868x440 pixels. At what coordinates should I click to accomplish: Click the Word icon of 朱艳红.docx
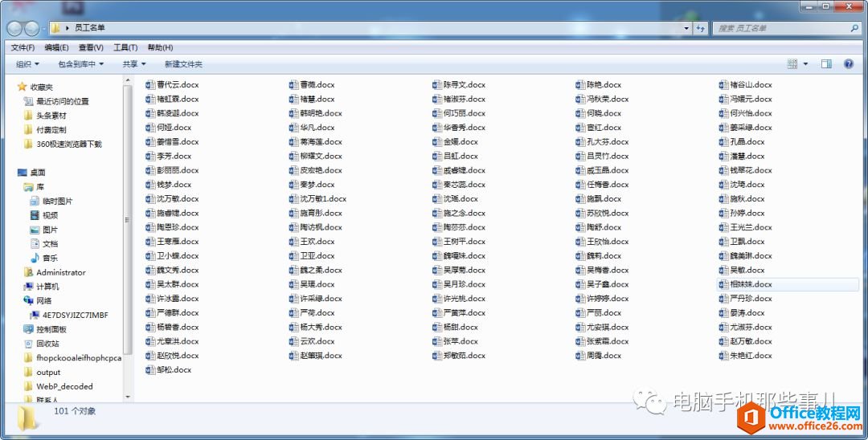[x=723, y=356]
